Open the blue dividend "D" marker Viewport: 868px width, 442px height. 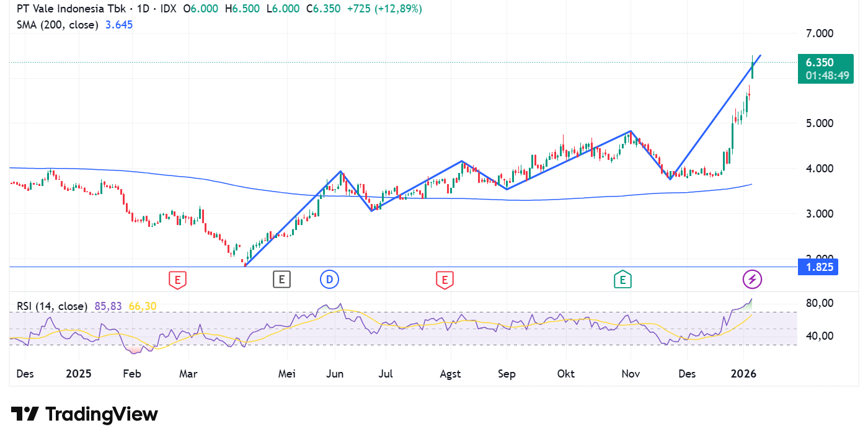pos(329,280)
